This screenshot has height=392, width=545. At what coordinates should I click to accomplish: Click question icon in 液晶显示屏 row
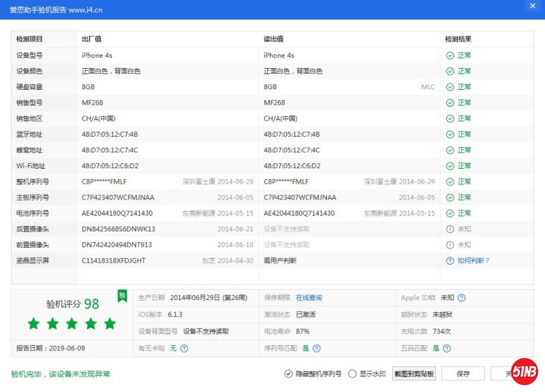pos(450,261)
